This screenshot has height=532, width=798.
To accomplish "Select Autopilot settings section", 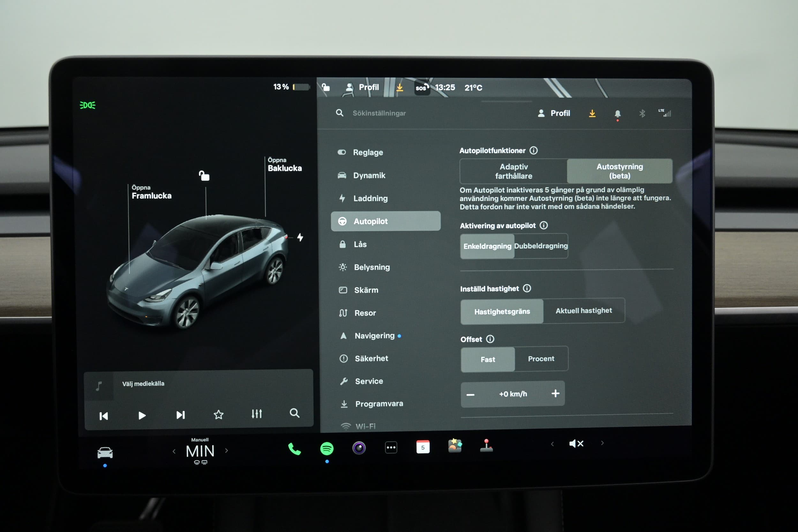I will point(386,221).
